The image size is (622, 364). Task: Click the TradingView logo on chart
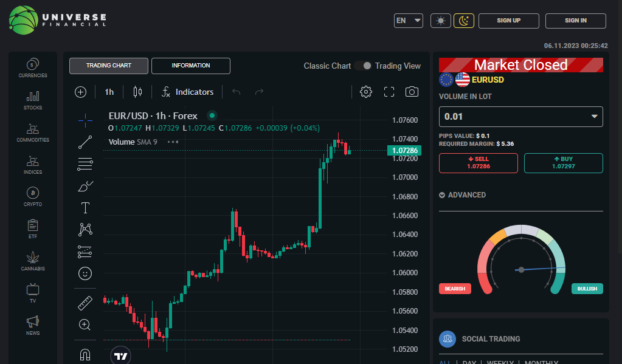click(120, 355)
